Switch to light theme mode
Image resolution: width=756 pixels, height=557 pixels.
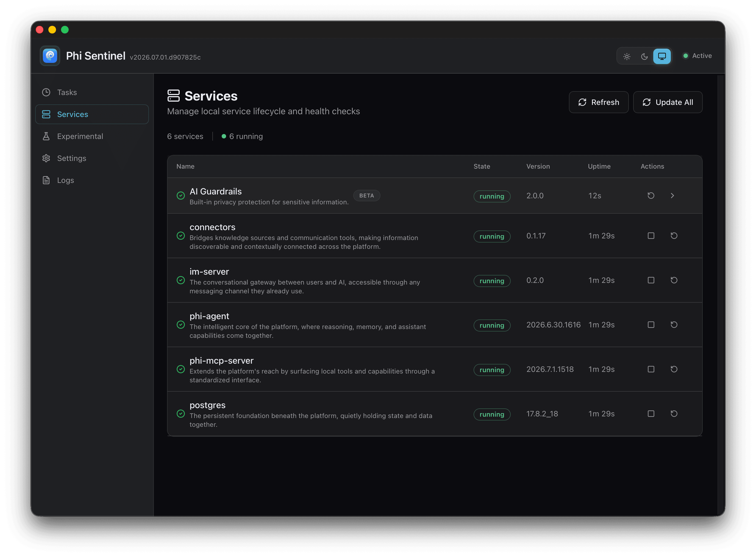[627, 56]
